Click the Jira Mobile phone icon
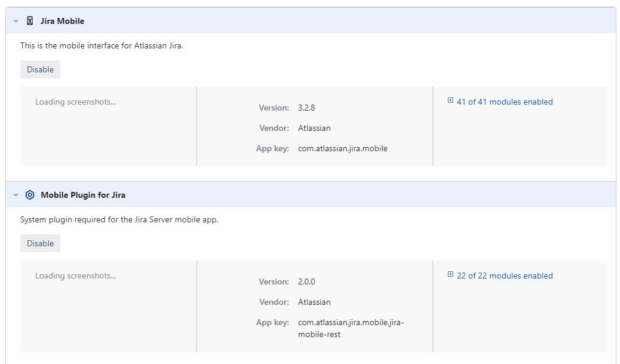The image size is (620, 364). coord(30,21)
